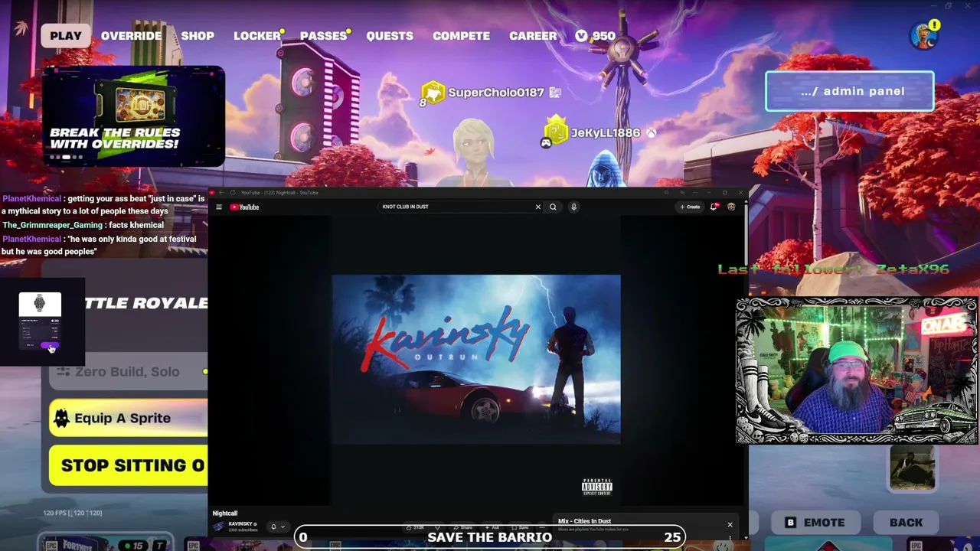Click the mode settings sliders icon
The height and width of the screenshot is (551, 980).
63,372
